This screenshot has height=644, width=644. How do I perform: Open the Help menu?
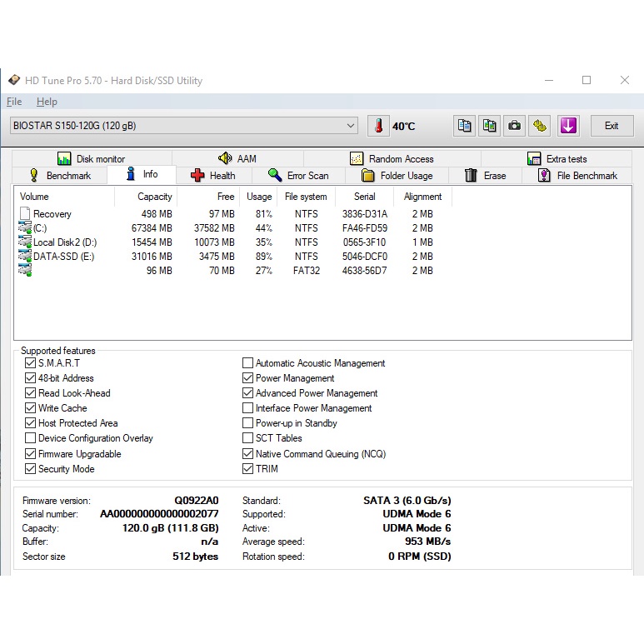(47, 102)
